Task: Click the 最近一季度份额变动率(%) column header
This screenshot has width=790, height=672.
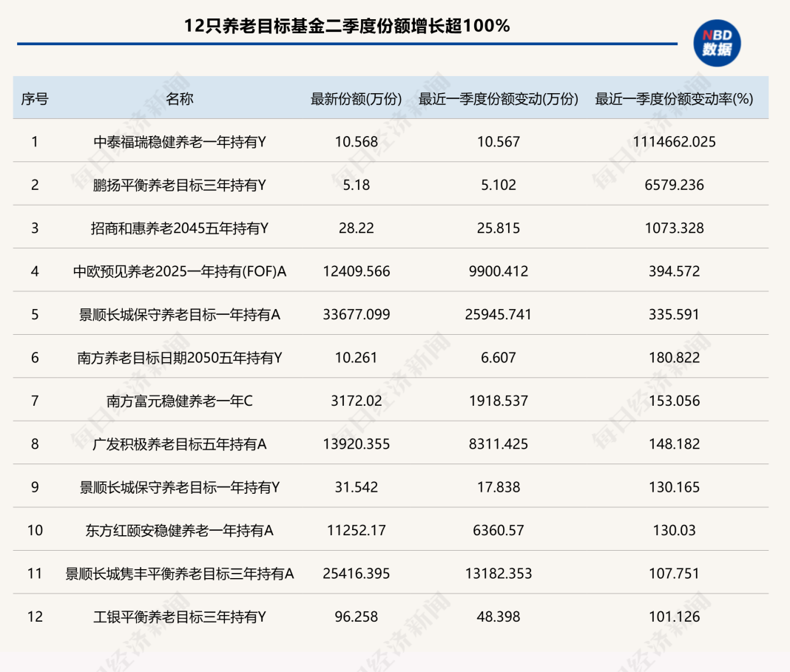Action: (674, 98)
